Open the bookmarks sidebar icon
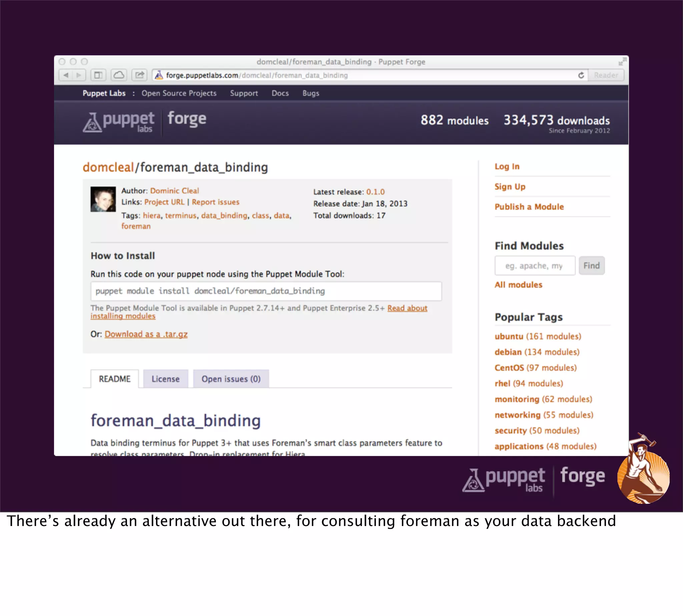The width and height of the screenshot is (683, 616). (98, 75)
